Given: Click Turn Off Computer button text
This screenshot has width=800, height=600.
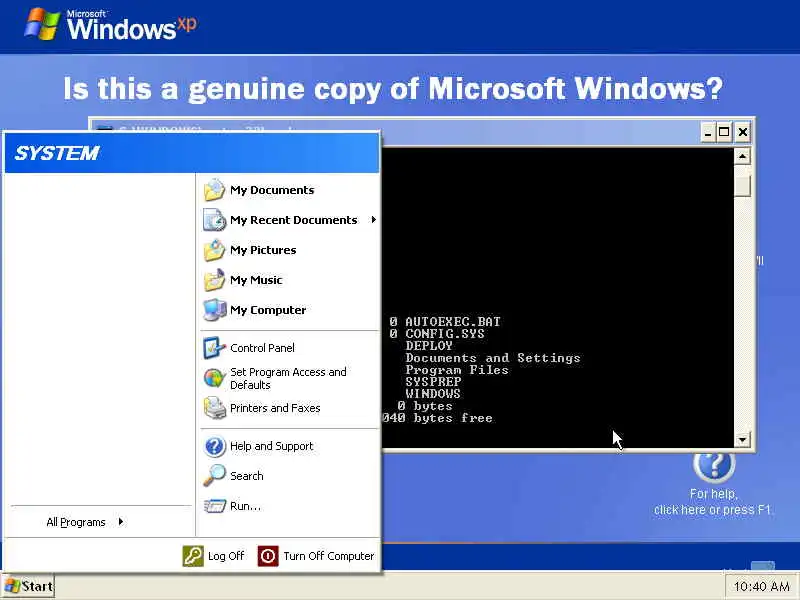Looking at the screenshot, I should tap(329, 556).
